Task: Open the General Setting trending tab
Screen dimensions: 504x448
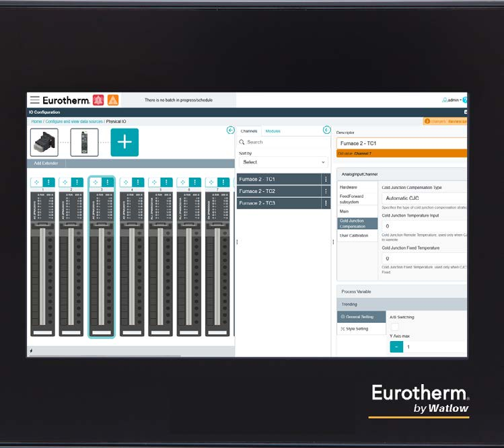Action: pyautogui.click(x=361, y=317)
